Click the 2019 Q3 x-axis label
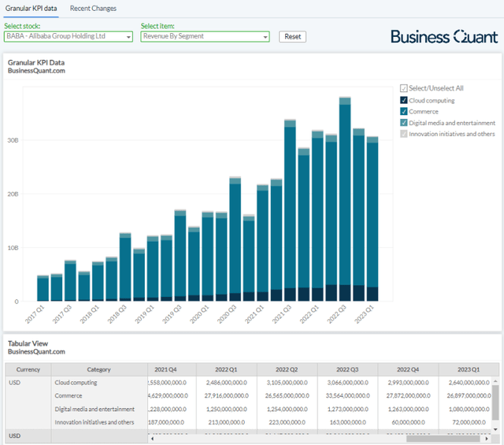The image size is (504, 445). coord(172,314)
